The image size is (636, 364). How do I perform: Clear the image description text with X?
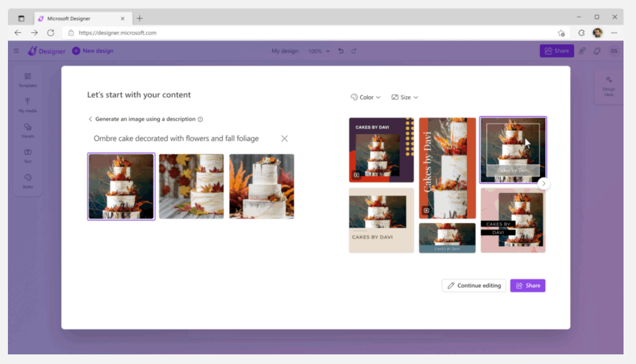[x=285, y=139]
